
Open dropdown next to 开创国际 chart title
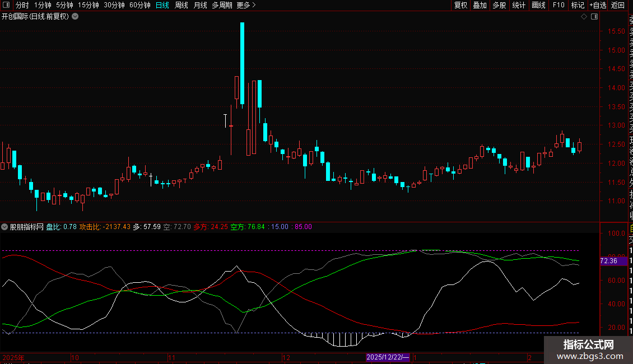(x=75, y=17)
